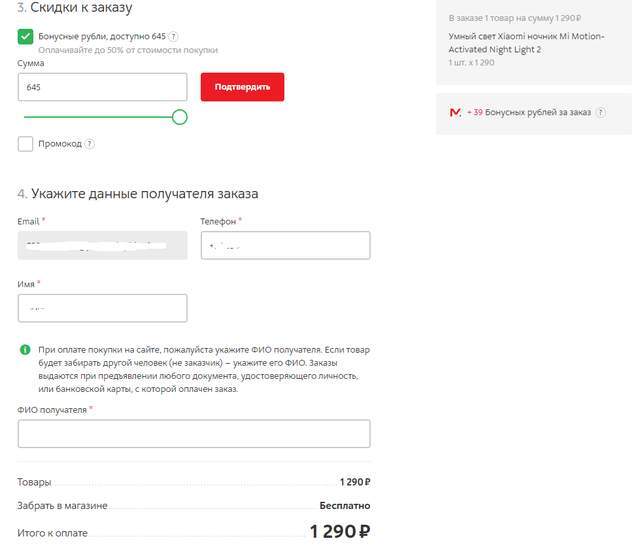Click the Email input field
This screenshot has height=545, width=642.
(x=102, y=246)
